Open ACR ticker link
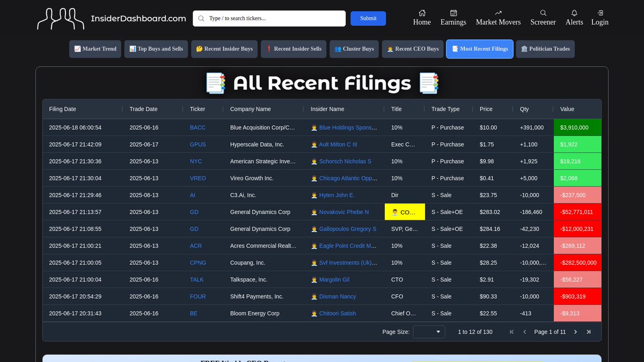Viewport: 644px width, 362px height. tap(196, 246)
